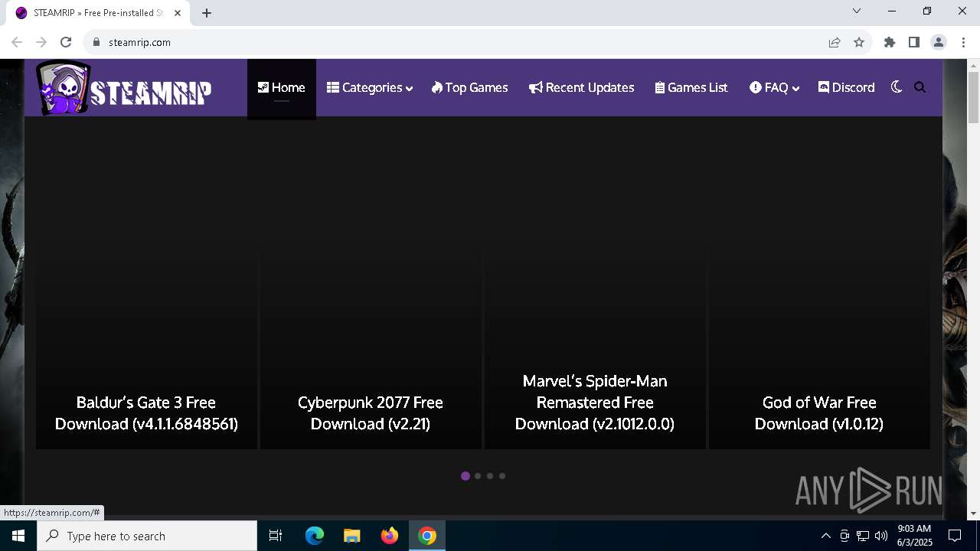Open Baldur's Gate 3 Free Download link

coord(146,413)
